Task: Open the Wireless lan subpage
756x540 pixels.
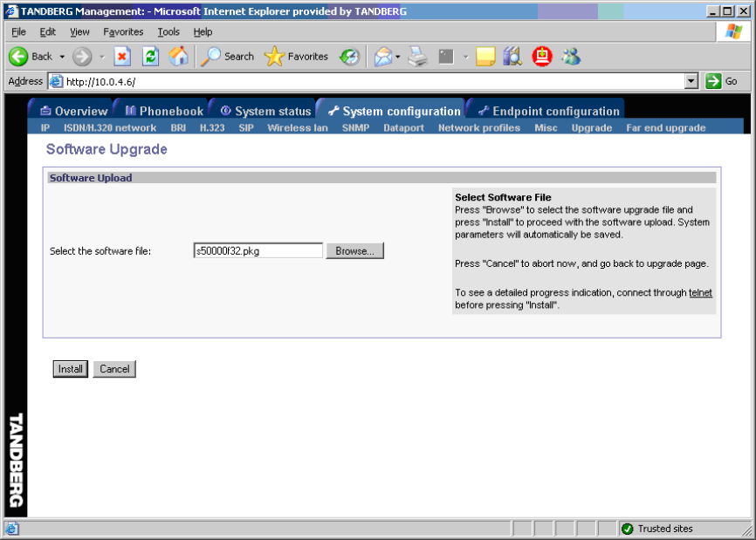Action: [x=298, y=127]
